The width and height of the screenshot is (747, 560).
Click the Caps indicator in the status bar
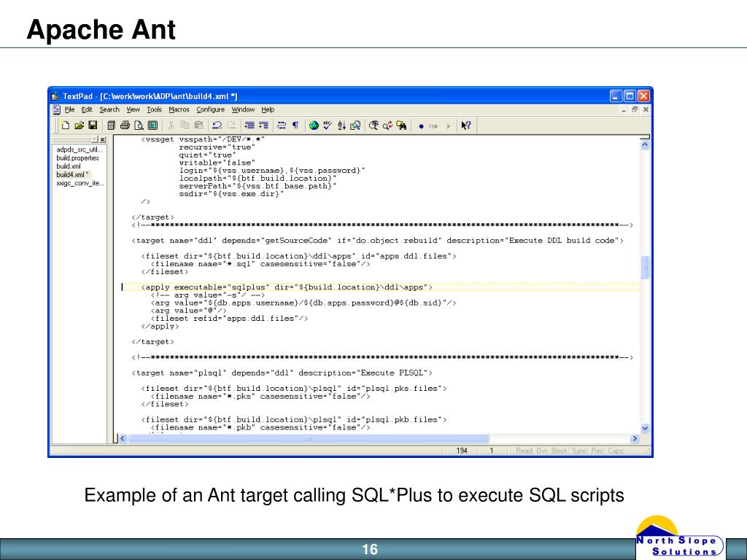click(x=616, y=451)
